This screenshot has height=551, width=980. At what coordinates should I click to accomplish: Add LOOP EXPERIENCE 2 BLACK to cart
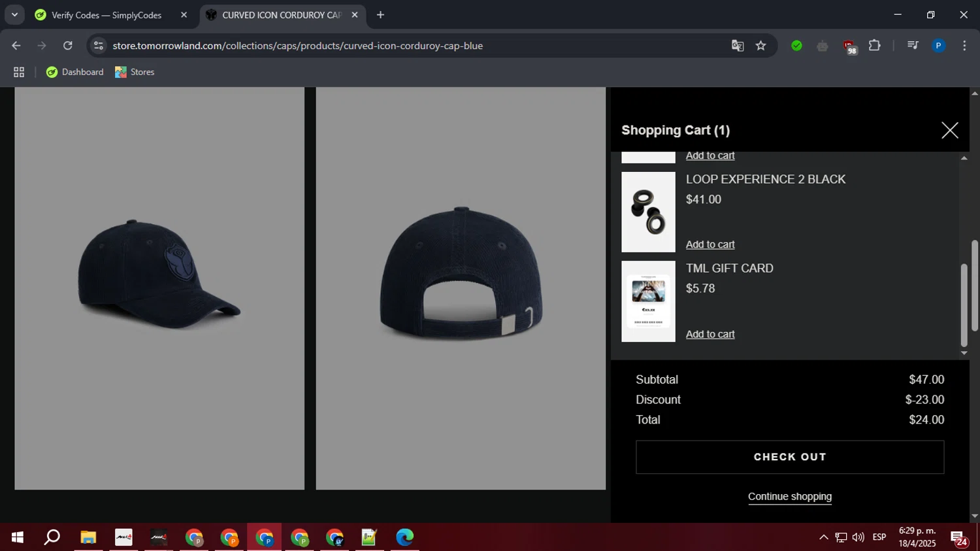[x=710, y=244]
